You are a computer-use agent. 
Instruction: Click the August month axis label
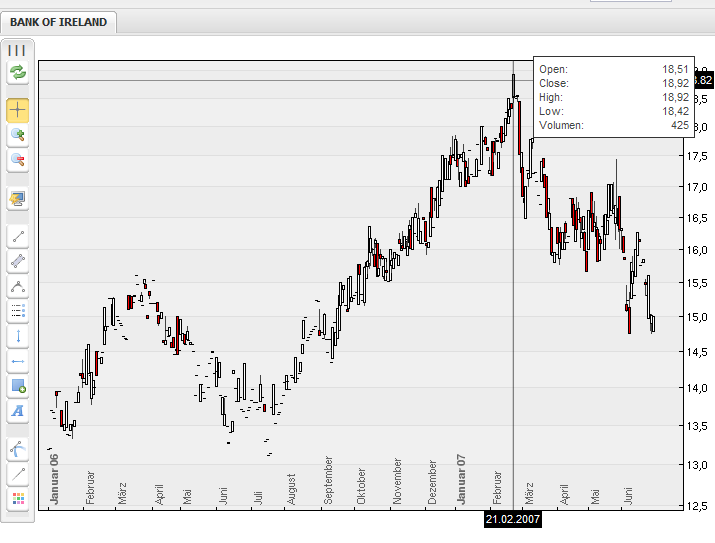(x=291, y=489)
